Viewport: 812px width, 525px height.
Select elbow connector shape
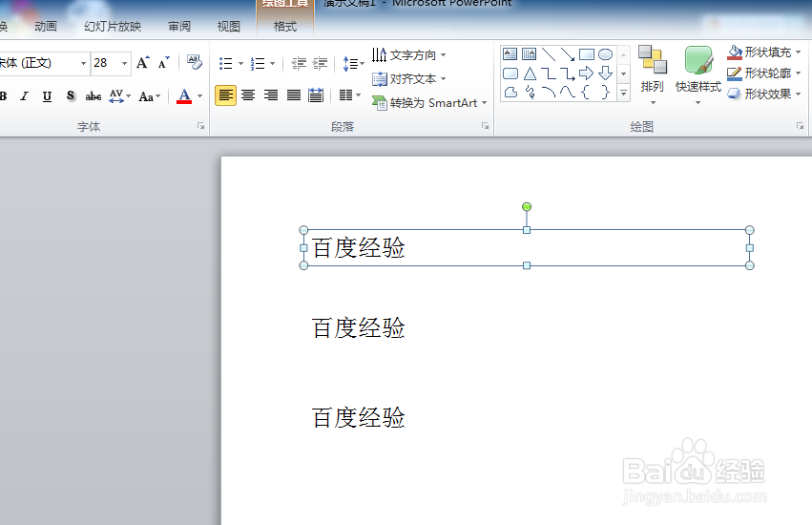(x=548, y=73)
